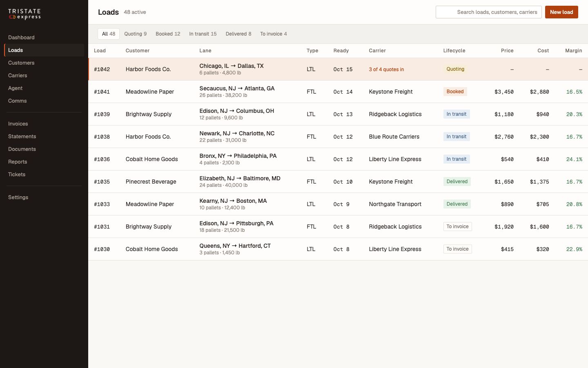The image size is (588, 368).
Task: Click the Booked lifecycle badge
Action: [x=455, y=92]
